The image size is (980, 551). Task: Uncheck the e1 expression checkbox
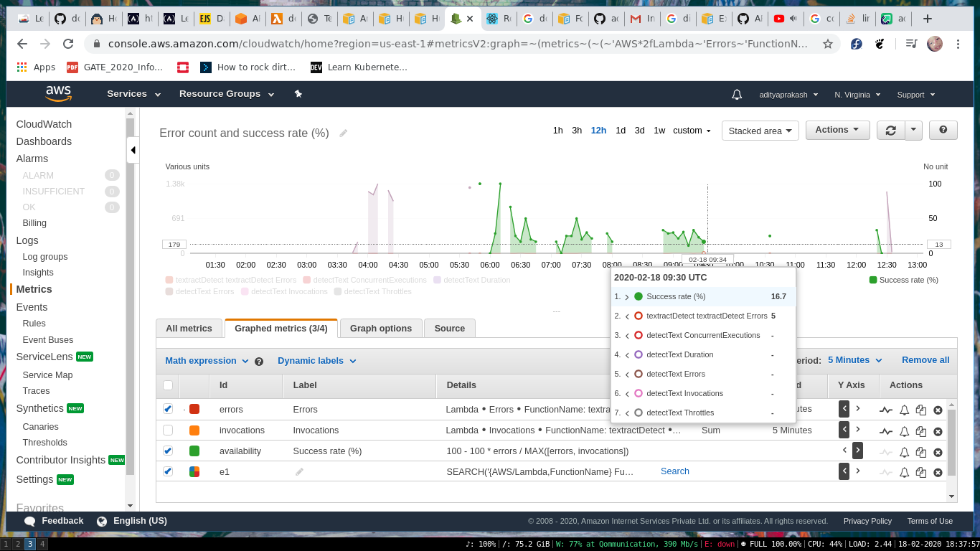(168, 471)
